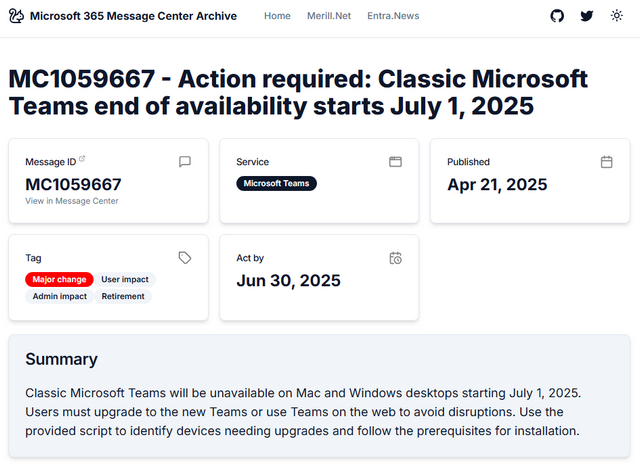Click the tag icon in Tag card

[x=185, y=257]
